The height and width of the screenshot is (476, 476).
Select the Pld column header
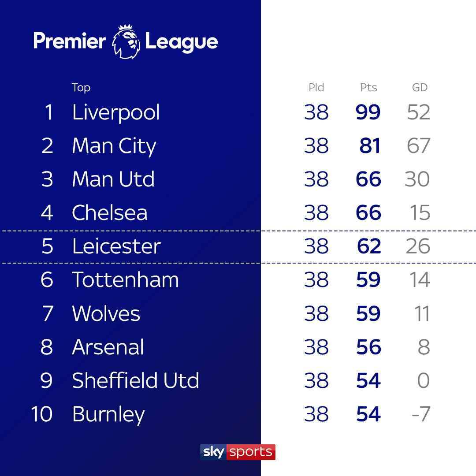[x=316, y=87]
